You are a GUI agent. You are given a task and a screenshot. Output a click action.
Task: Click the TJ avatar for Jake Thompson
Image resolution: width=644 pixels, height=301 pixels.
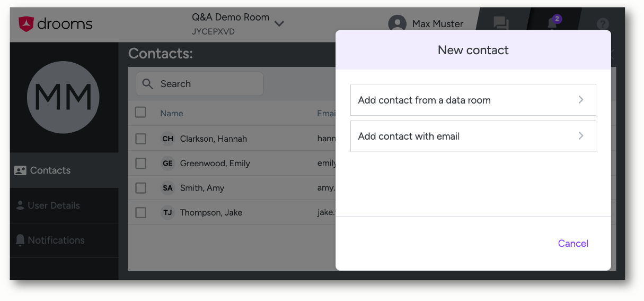point(167,212)
